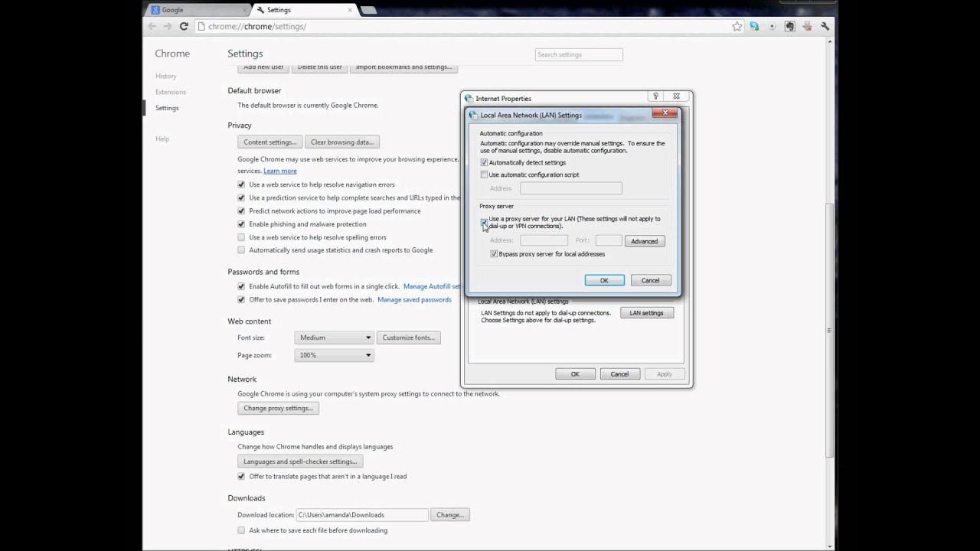Click Add new user button
The image size is (980, 551).
263,67
